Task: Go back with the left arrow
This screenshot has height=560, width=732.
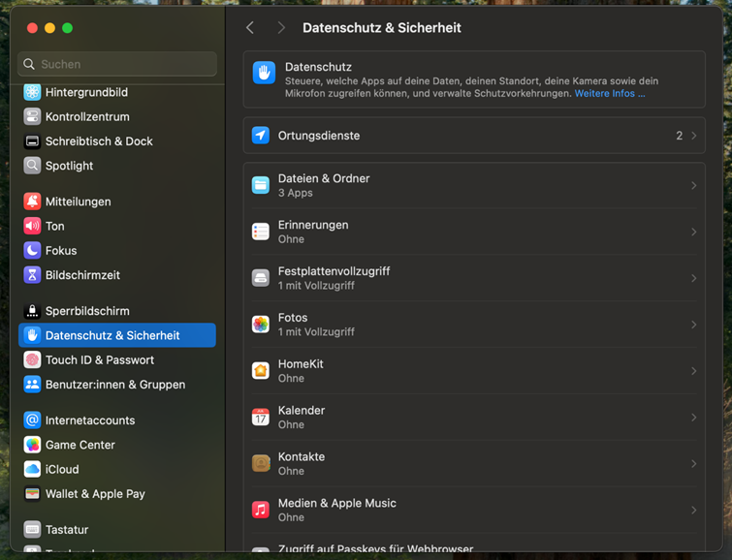Action: click(x=250, y=27)
